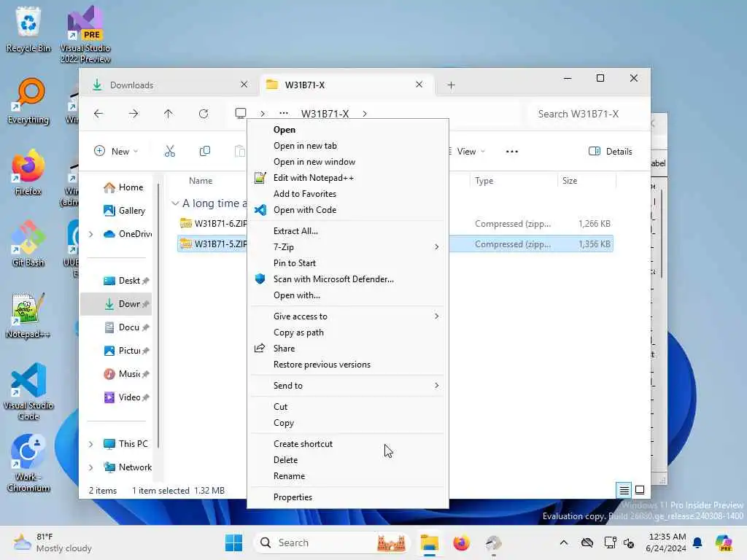
Task: Select the W31B71-6.ZIP file
Action: click(213, 223)
